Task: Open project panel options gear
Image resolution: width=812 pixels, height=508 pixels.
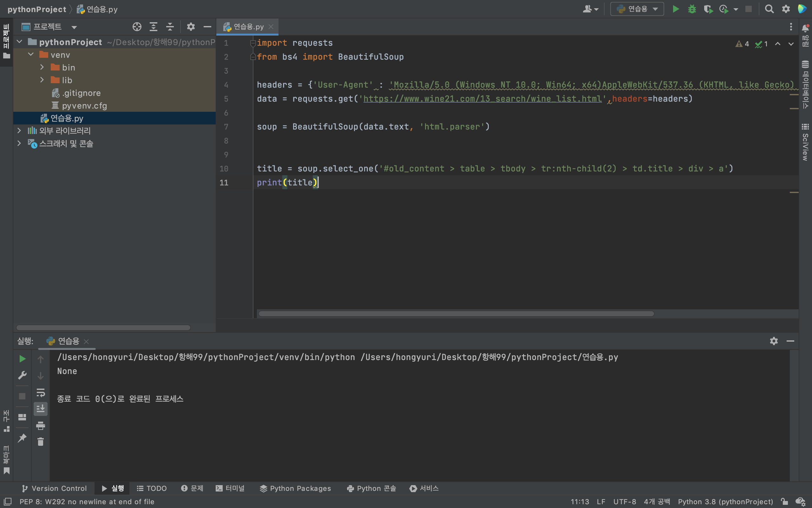Action: [191, 27]
